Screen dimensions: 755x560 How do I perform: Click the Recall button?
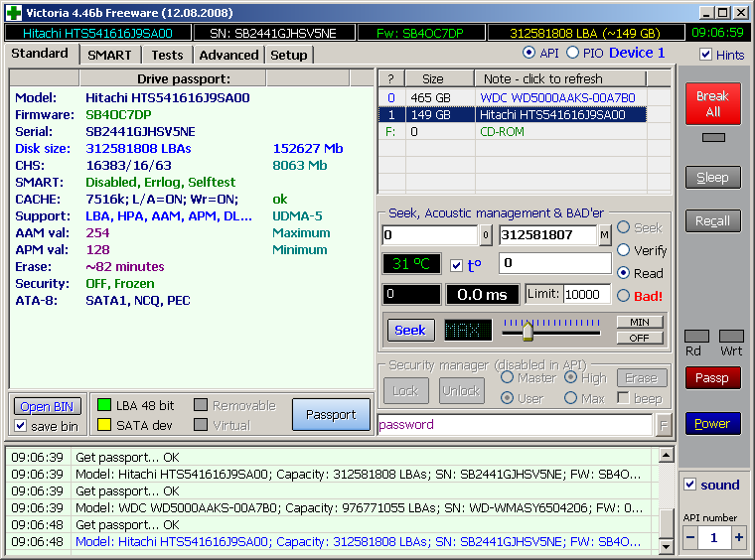click(x=712, y=220)
